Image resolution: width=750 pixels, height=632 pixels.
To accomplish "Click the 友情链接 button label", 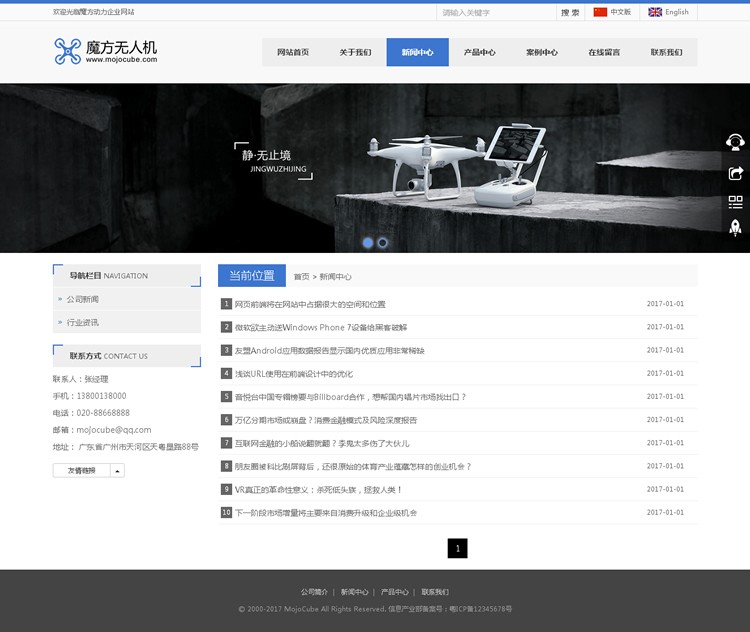I will (82, 471).
